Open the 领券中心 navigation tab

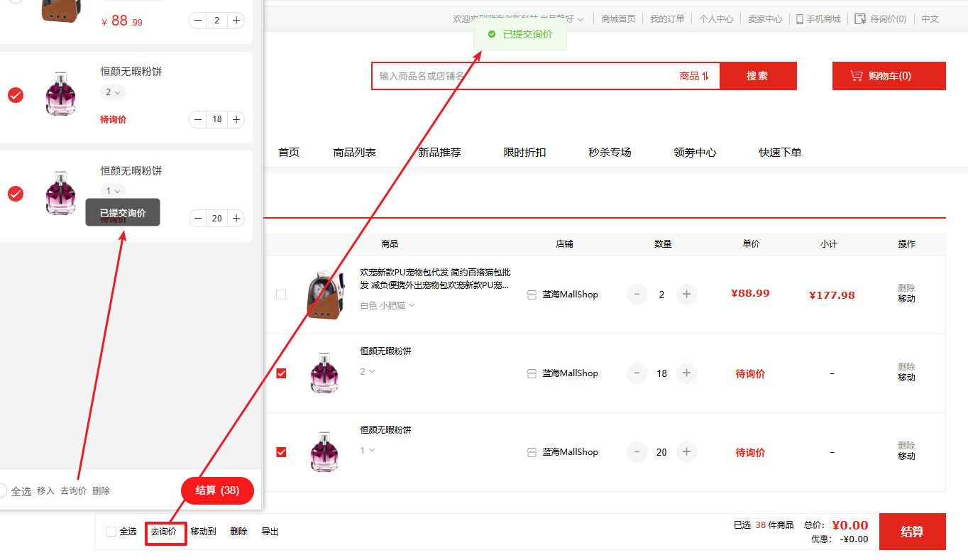[695, 153]
